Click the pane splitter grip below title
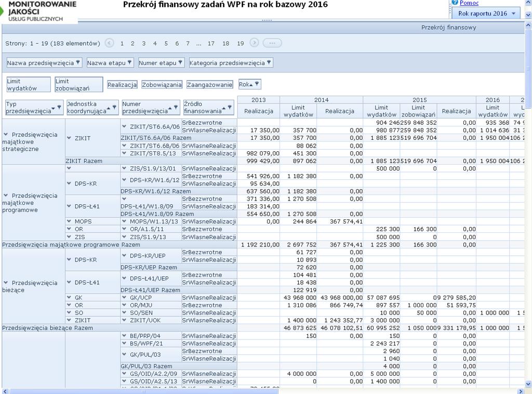This screenshot has width=532, height=394. pyautogui.click(x=267, y=20)
